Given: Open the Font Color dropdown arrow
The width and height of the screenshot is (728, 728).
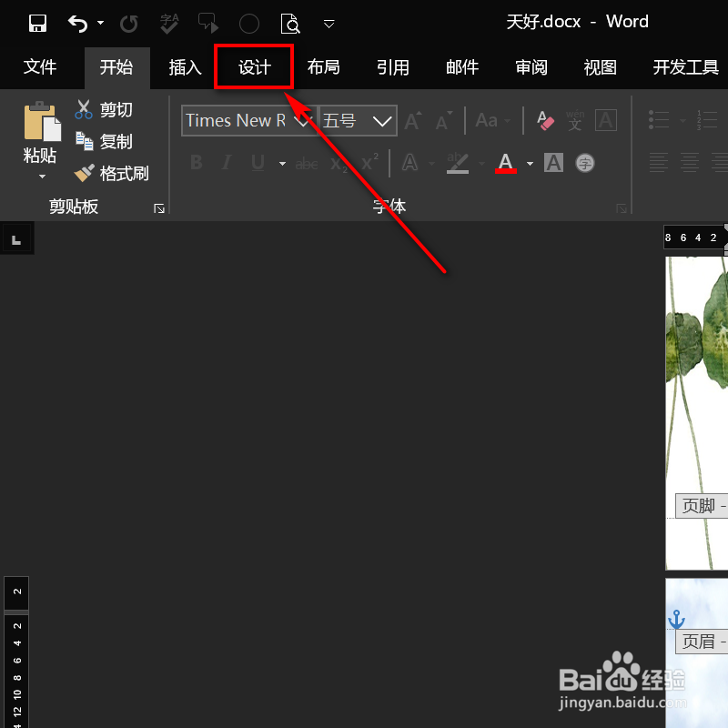Looking at the screenshot, I should (x=530, y=164).
